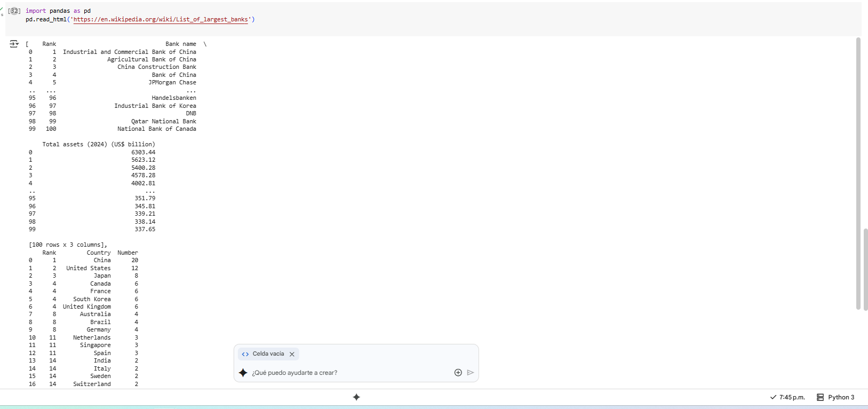
Task: Click the 'Country' column header
Action: [x=99, y=253]
